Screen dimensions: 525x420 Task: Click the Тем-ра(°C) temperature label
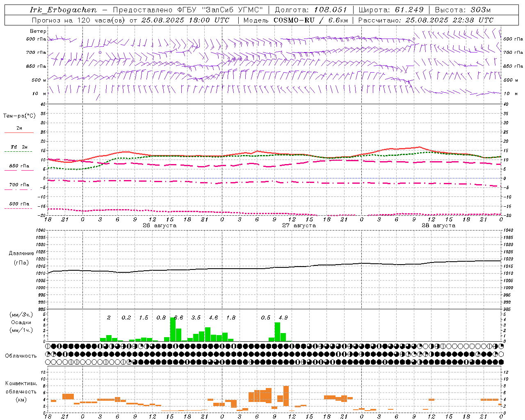click(x=19, y=116)
